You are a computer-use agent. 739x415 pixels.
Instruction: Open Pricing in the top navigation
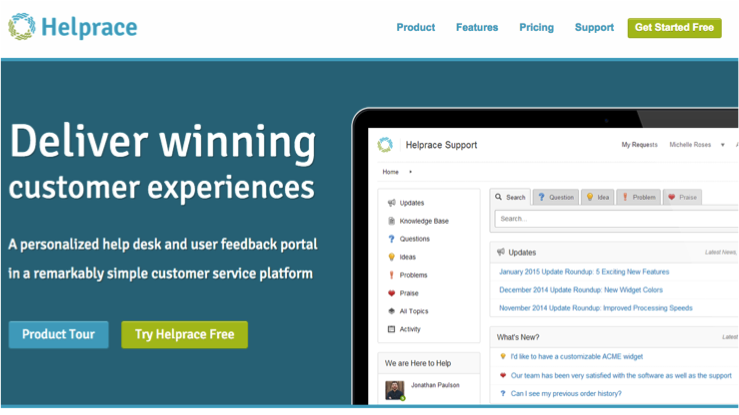click(536, 28)
